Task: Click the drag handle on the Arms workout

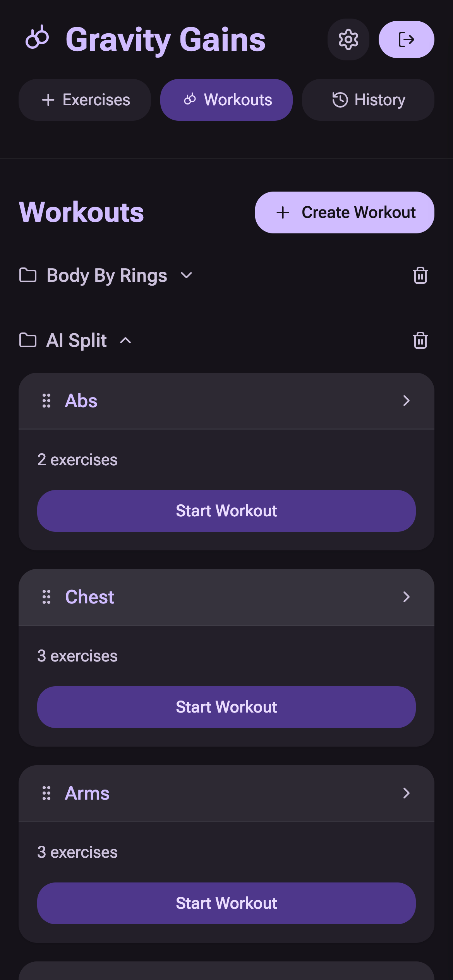Action: [x=46, y=793]
